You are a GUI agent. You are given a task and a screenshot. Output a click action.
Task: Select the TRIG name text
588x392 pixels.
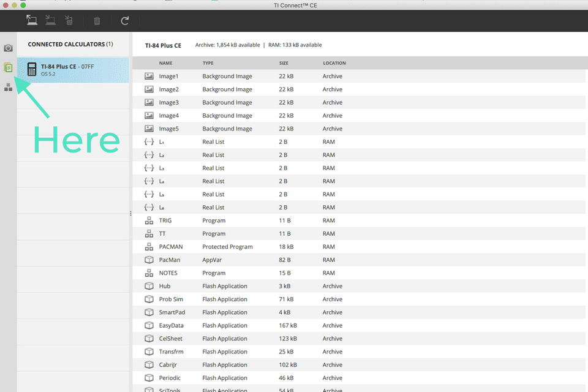coord(165,221)
